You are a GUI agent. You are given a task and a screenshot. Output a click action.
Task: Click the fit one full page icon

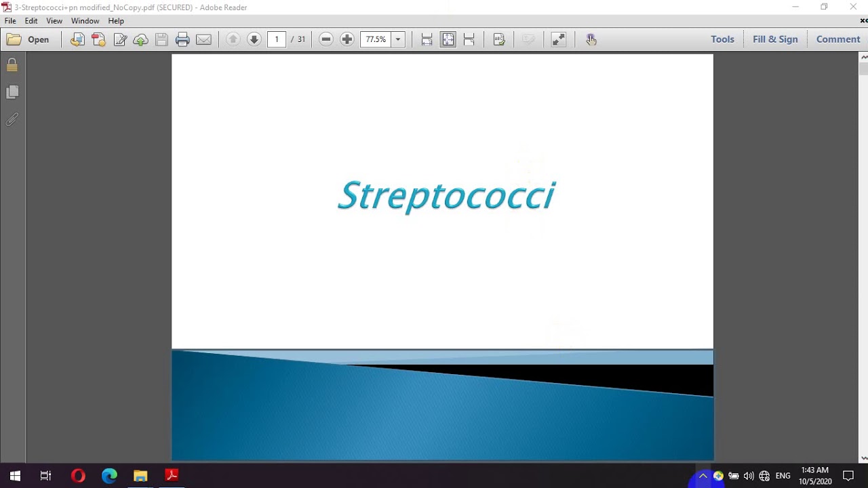(448, 39)
